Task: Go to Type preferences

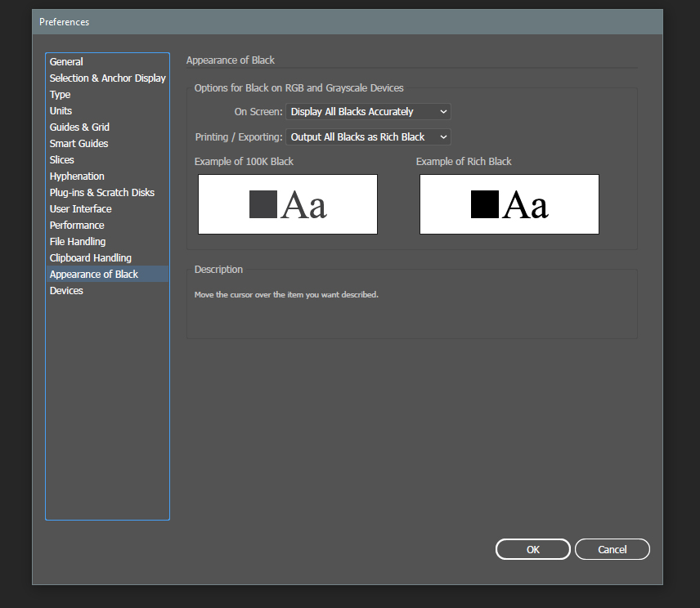Action: coord(61,95)
